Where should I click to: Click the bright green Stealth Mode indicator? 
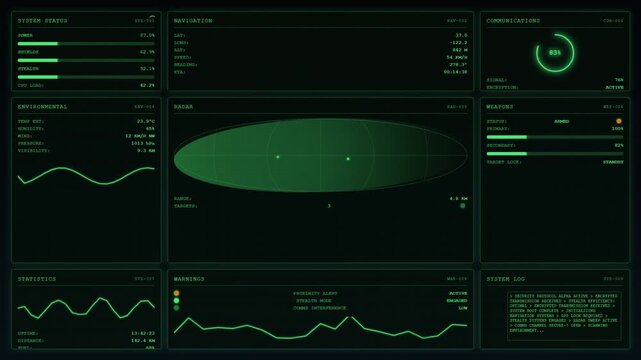[176, 300]
